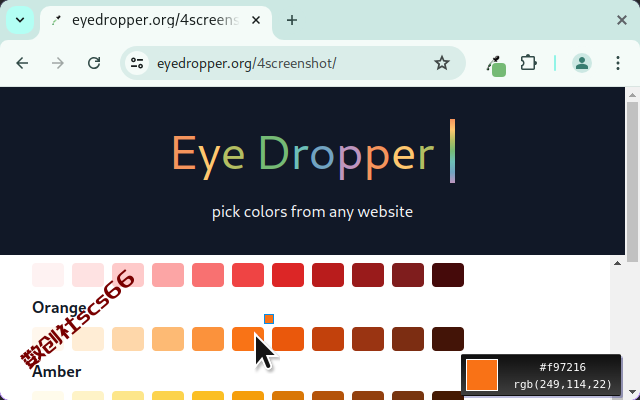Pick the tenth orange swatch, brown
Screen dimensions: 640x400
pos(408,339)
